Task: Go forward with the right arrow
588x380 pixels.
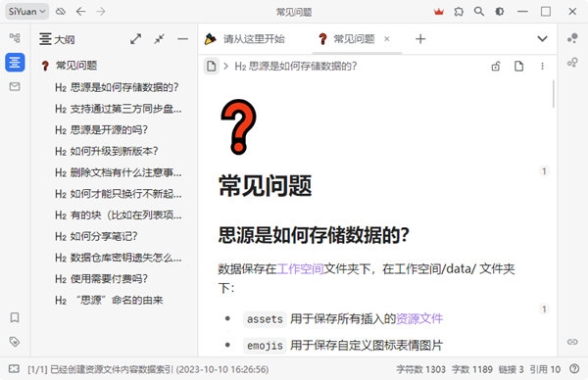Action: point(101,12)
